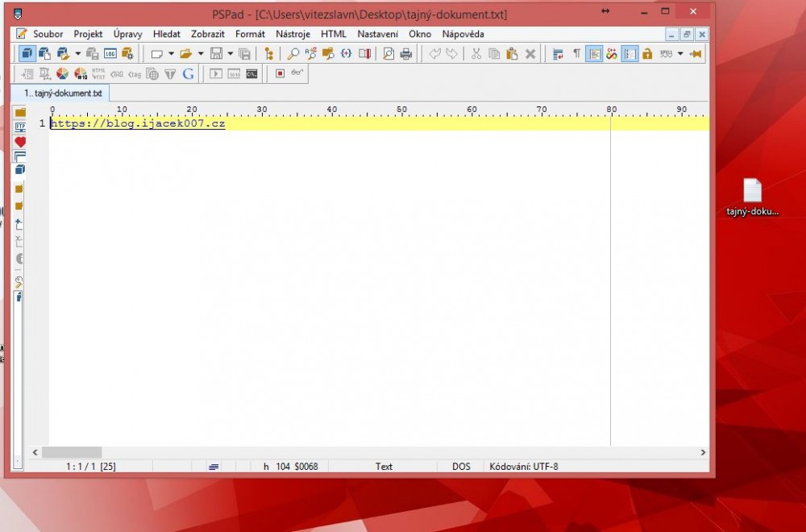Click the https://blog.ijacek007.cz link
The height and width of the screenshot is (532, 806).
tap(138, 123)
